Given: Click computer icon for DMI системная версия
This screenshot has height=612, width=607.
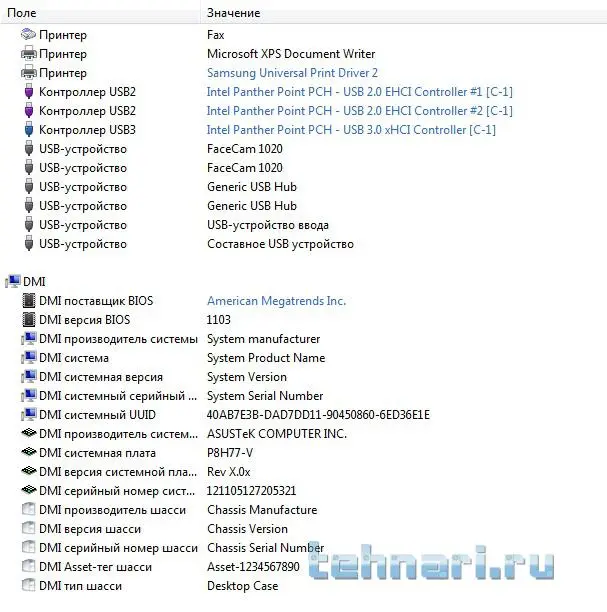Looking at the screenshot, I should coord(29,377).
